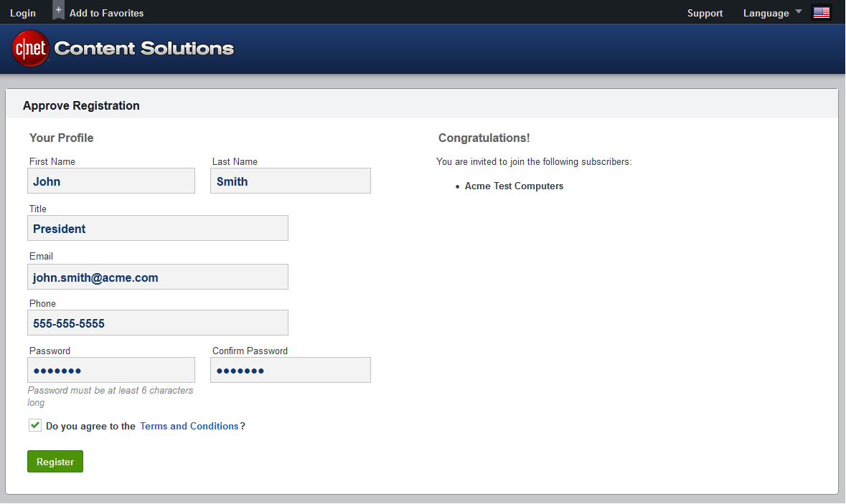Click the Email field with john.smith@acme.com
The height and width of the screenshot is (504, 846).
[x=158, y=277]
